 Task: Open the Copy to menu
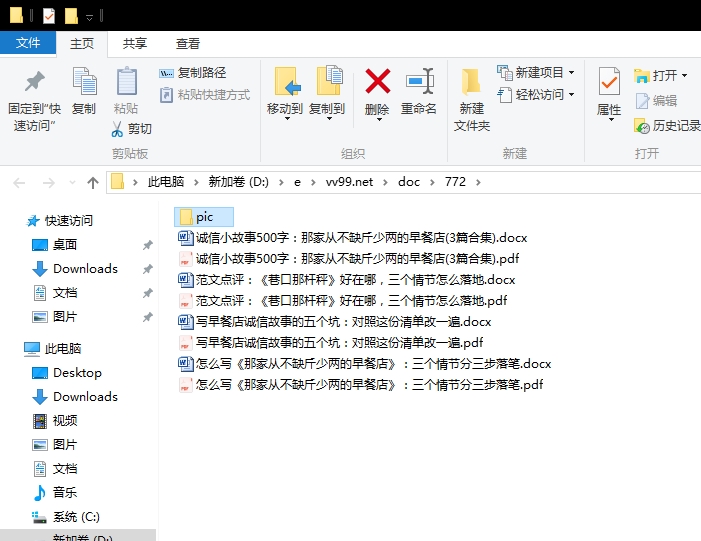click(327, 94)
